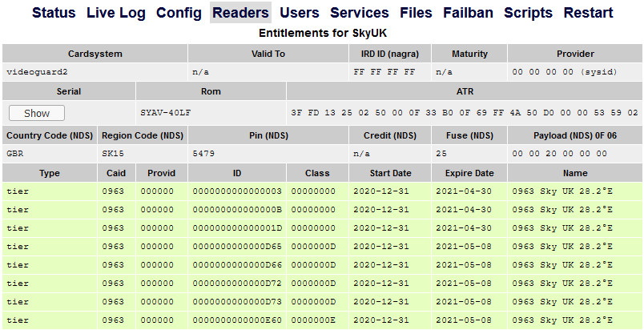Select tier ID 0000000000000D72
The image size is (644, 330).
(237, 284)
